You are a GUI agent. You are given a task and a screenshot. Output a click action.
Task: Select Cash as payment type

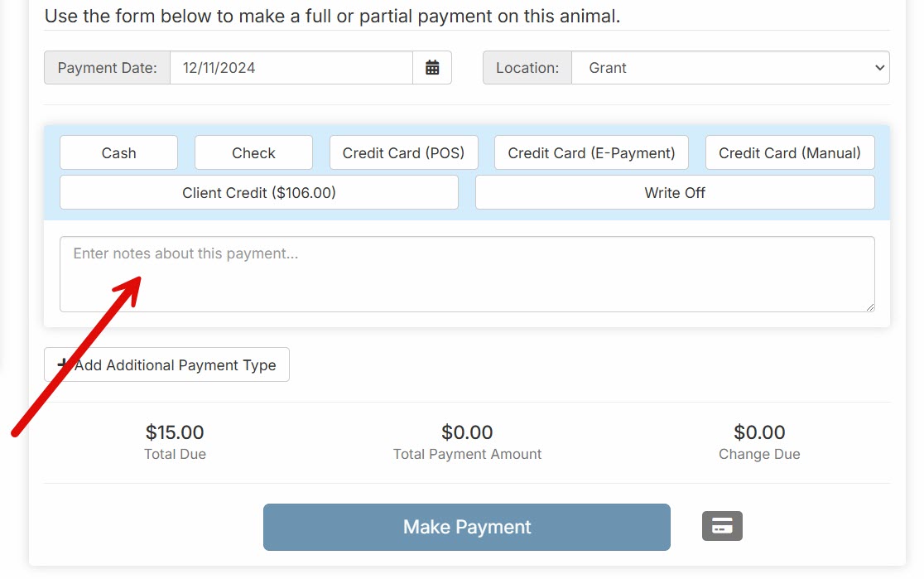point(118,153)
